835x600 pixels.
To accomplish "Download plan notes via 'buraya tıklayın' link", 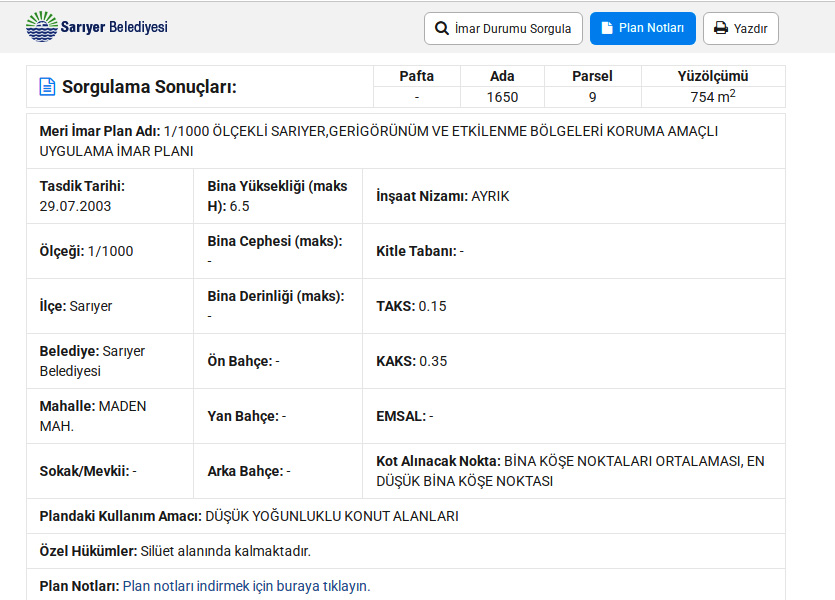I will point(246,586).
